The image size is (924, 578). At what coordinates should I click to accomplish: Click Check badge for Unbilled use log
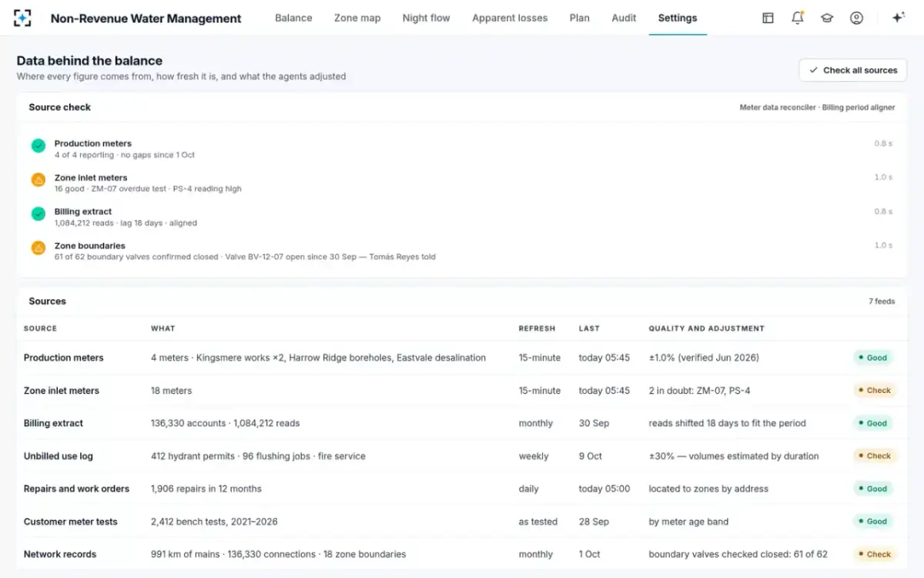tap(873, 456)
